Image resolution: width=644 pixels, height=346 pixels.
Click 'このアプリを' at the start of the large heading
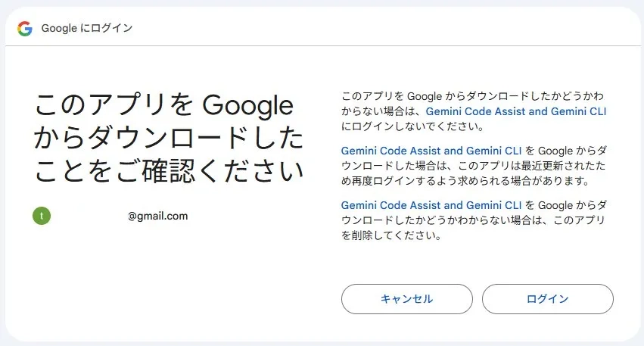pos(114,105)
